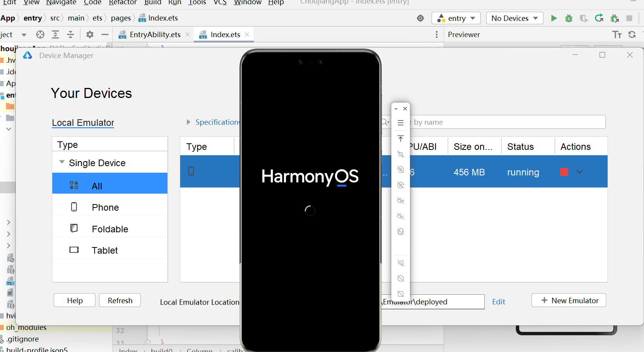The width and height of the screenshot is (644, 352).
Task: Select All device type
Action: click(x=110, y=183)
